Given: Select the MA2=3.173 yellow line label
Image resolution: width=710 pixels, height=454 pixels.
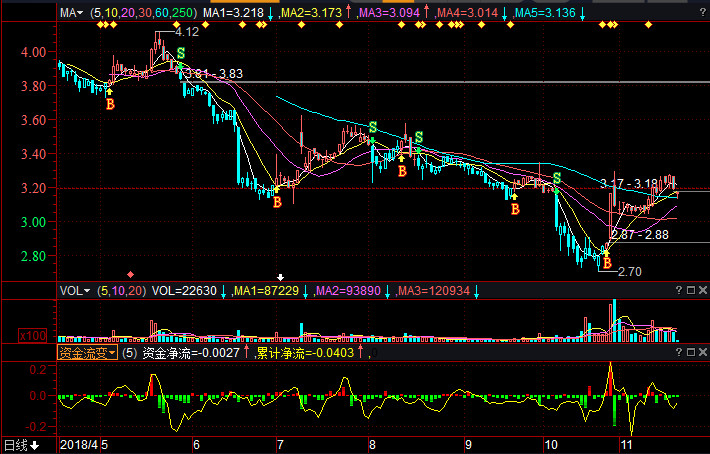Looking at the screenshot, I should [311, 13].
